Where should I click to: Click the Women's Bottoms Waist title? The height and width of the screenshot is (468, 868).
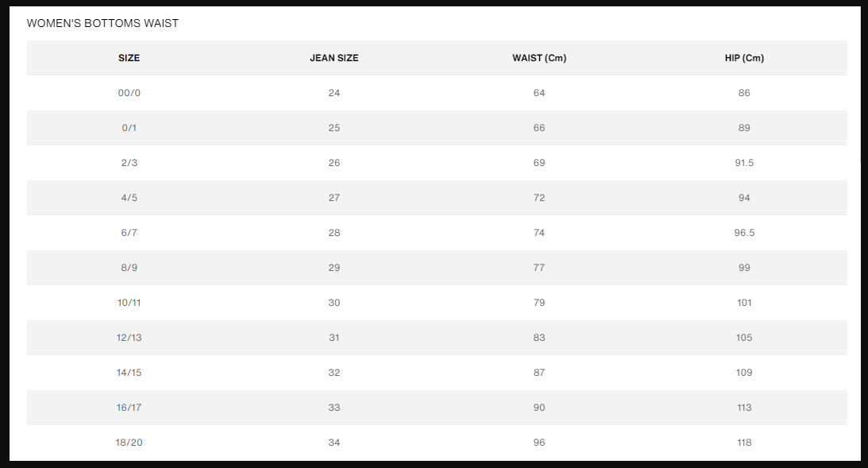point(102,23)
